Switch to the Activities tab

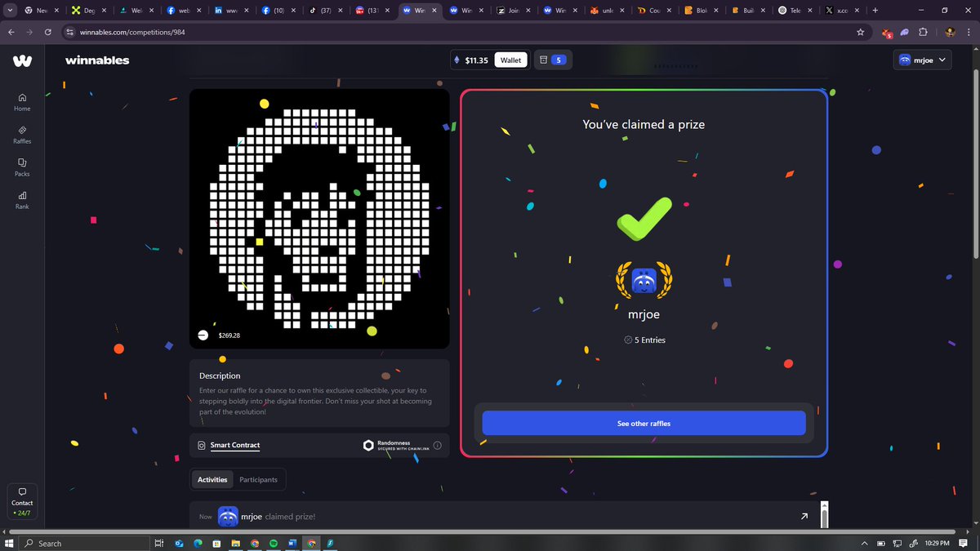212,479
